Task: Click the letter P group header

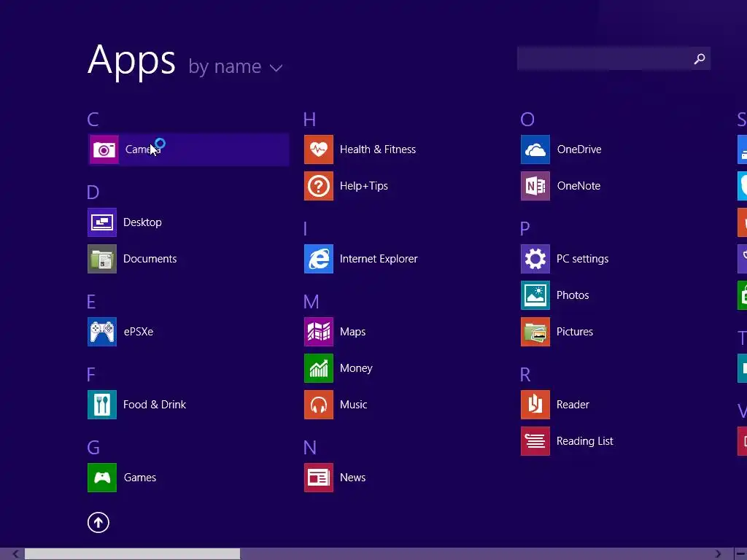Action: click(x=525, y=229)
